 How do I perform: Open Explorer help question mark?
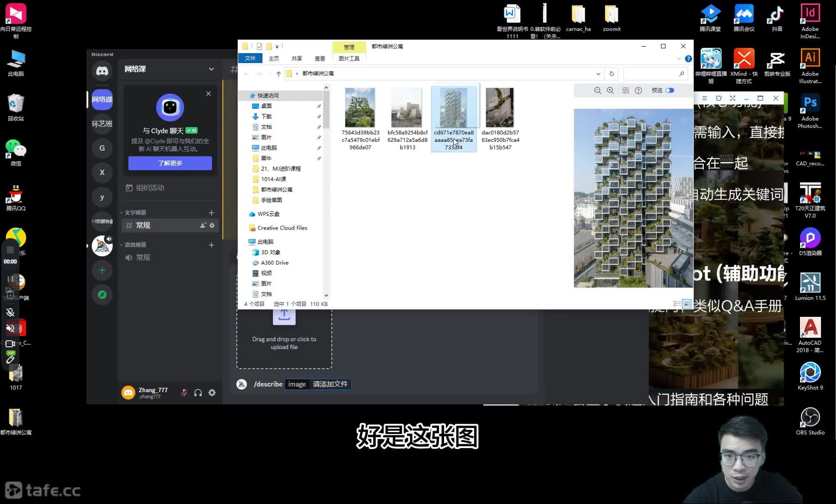click(688, 59)
